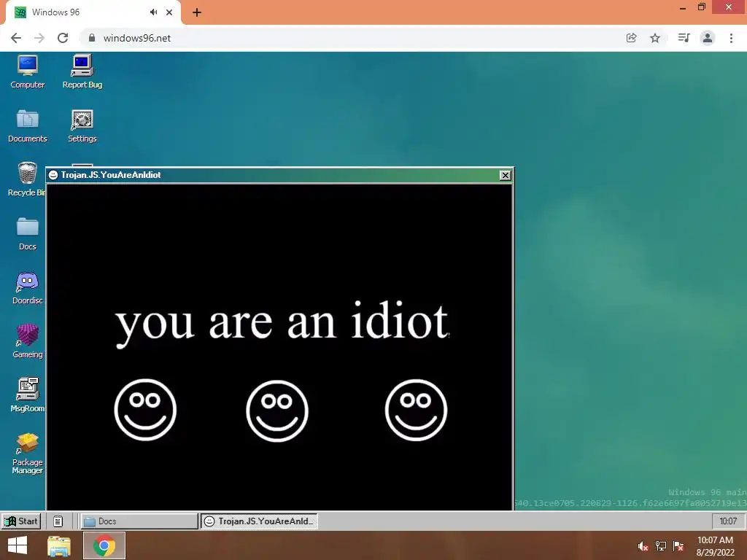Go back in the Chrome browser
Image resolution: width=747 pixels, height=560 pixels.
point(16,38)
